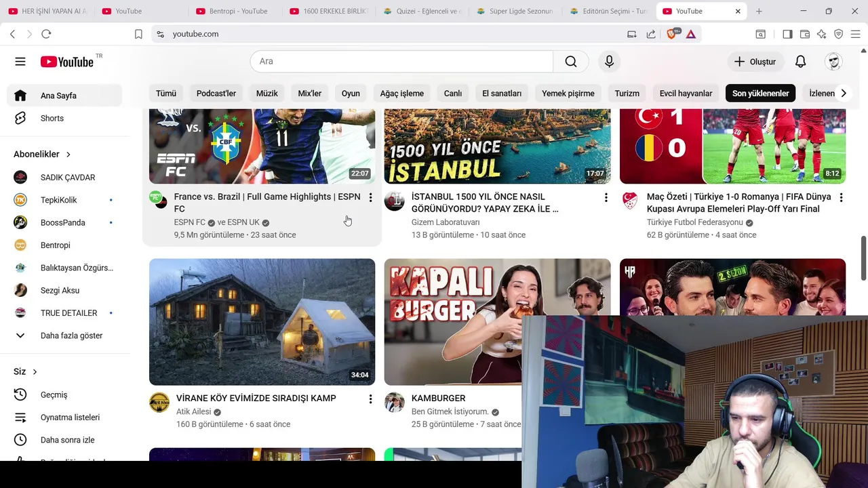The width and height of the screenshot is (868, 488).
Task: Open Ben Gitmek İstiyorum channel avatar
Action: coord(394,403)
